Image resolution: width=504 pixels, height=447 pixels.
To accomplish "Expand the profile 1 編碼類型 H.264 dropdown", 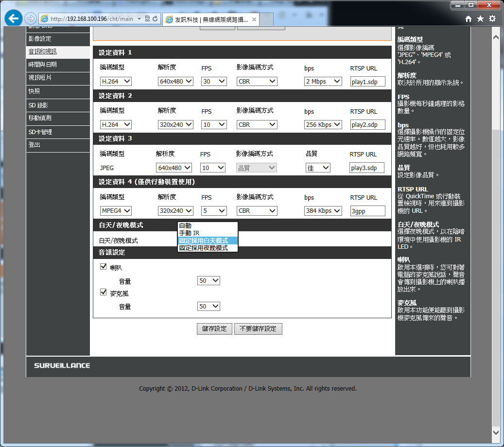I will (116, 82).
